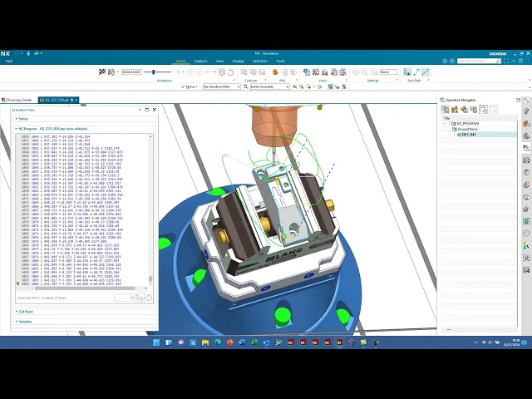
Task: Open the Display ribbon tab
Action: point(239,61)
